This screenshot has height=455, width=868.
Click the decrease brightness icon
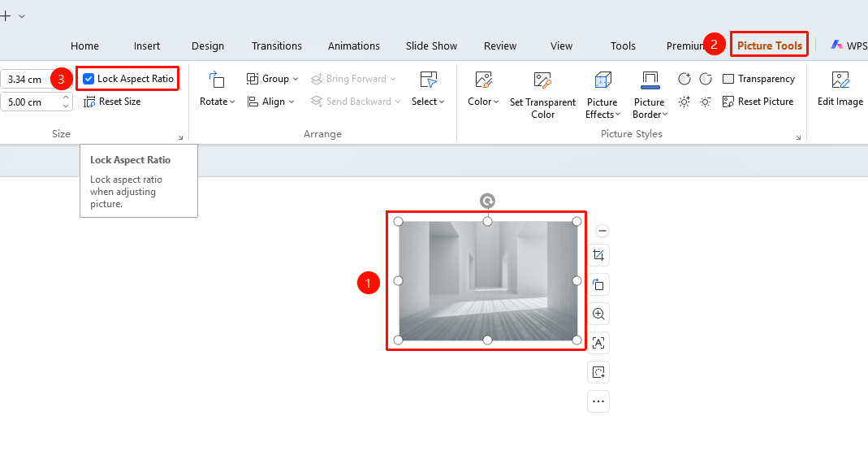coord(706,102)
